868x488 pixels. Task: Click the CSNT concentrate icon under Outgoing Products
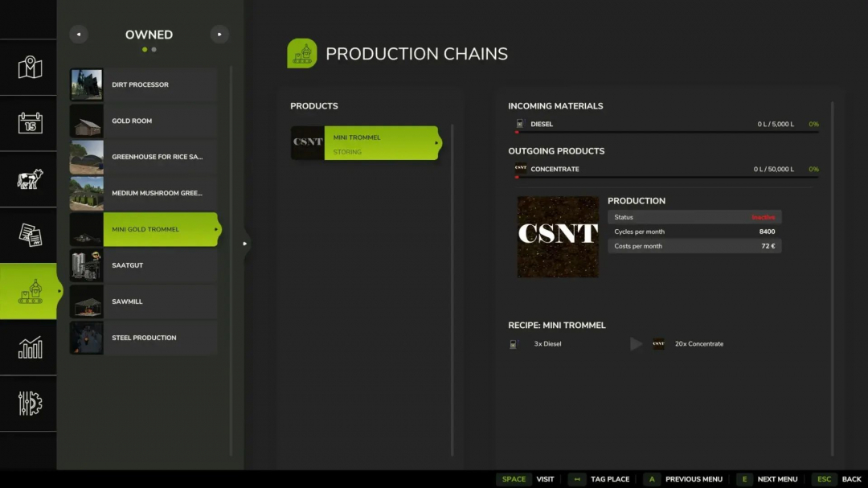click(x=518, y=169)
